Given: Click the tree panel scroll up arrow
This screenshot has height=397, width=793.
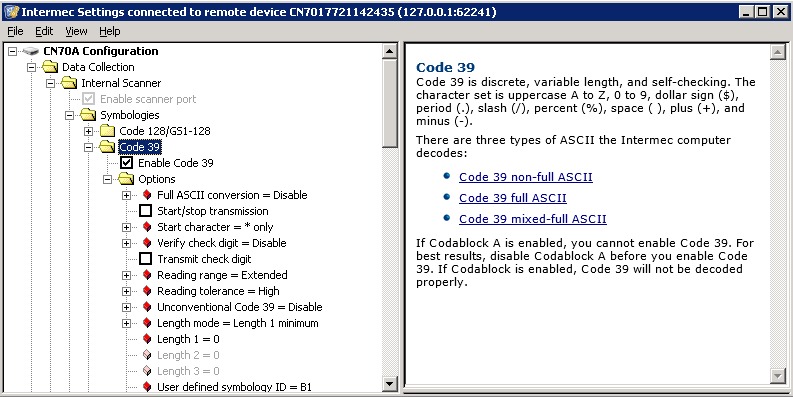Looking at the screenshot, I should coord(390,51).
